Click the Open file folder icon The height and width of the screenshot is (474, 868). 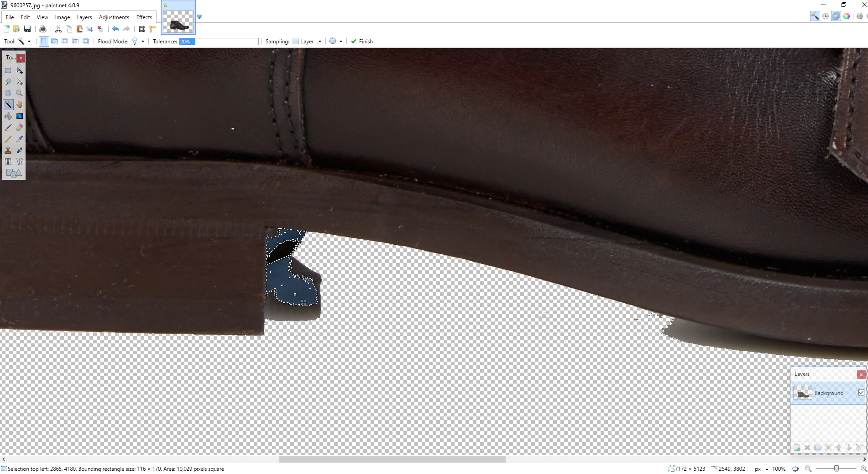coord(17,29)
